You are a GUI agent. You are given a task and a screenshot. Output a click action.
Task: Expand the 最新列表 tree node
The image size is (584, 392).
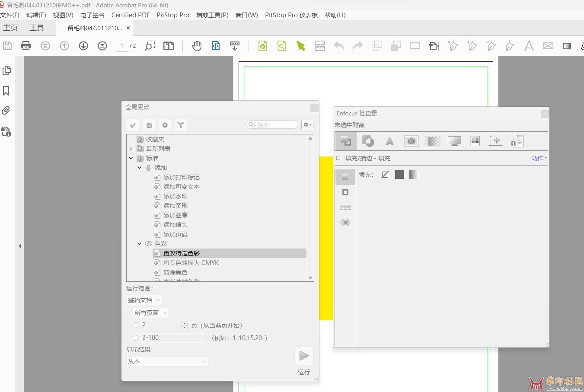point(131,149)
